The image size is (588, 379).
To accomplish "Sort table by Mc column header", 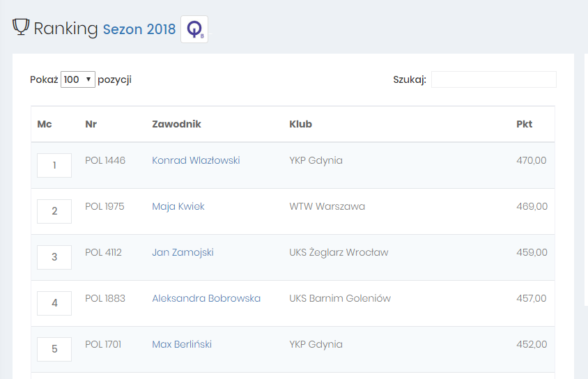I will coord(45,124).
